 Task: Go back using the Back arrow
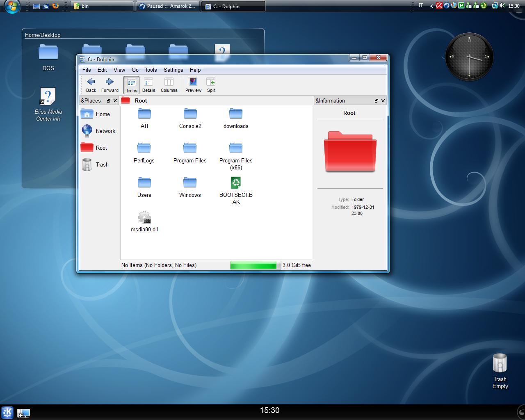click(91, 85)
